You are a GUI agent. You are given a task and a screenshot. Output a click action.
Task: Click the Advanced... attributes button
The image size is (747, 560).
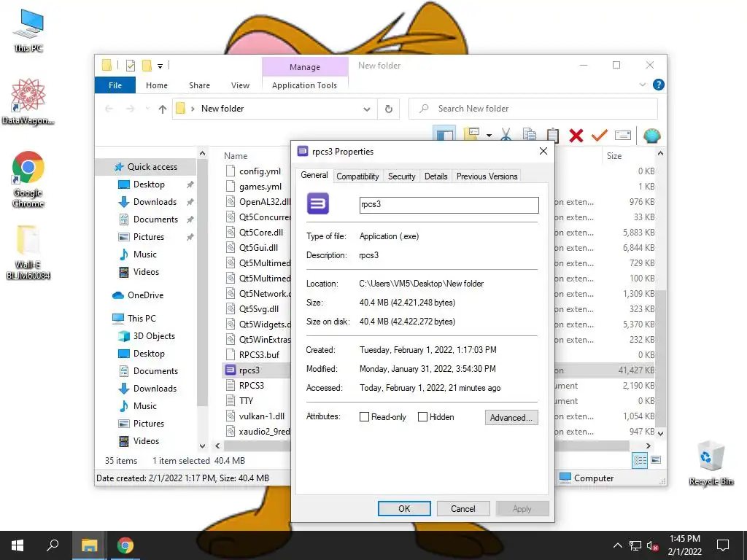[511, 418]
